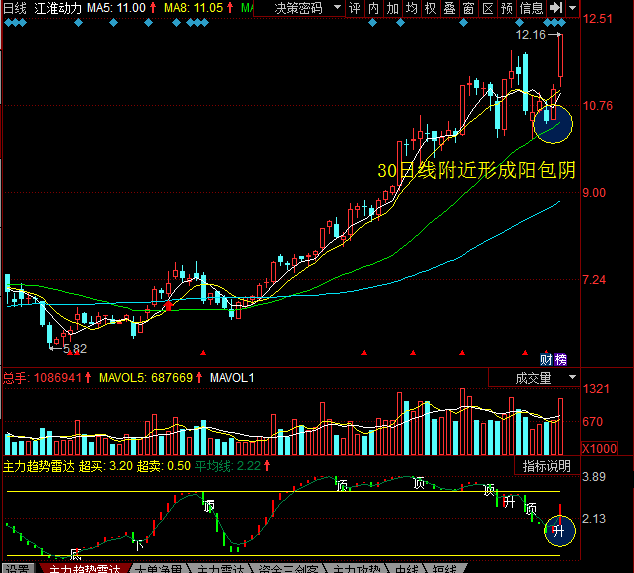Click the 超卖: 0.50 oversold value

pyautogui.click(x=163, y=466)
